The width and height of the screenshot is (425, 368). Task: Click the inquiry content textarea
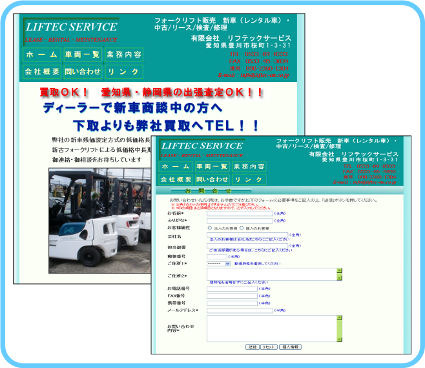click(x=272, y=329)
